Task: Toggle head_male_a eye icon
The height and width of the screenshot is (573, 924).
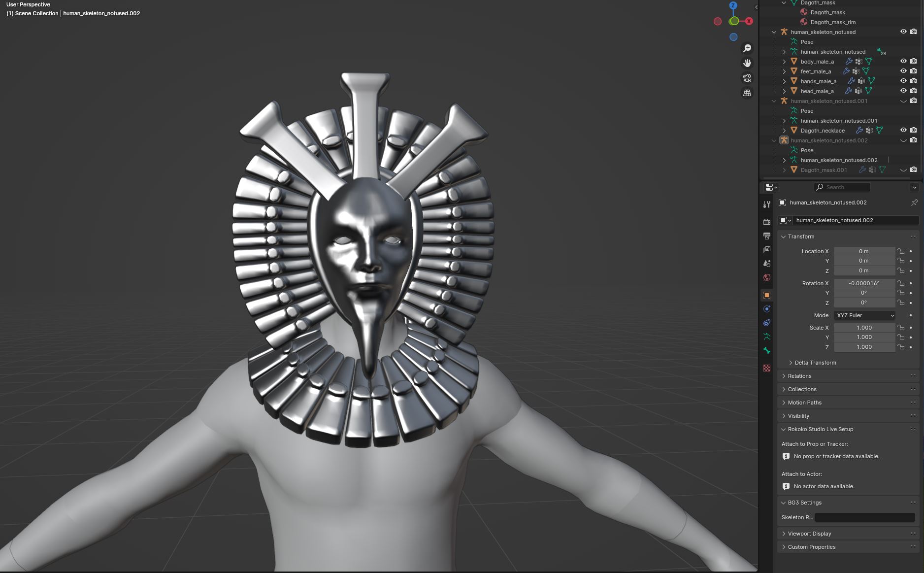Action: (903, 91)
